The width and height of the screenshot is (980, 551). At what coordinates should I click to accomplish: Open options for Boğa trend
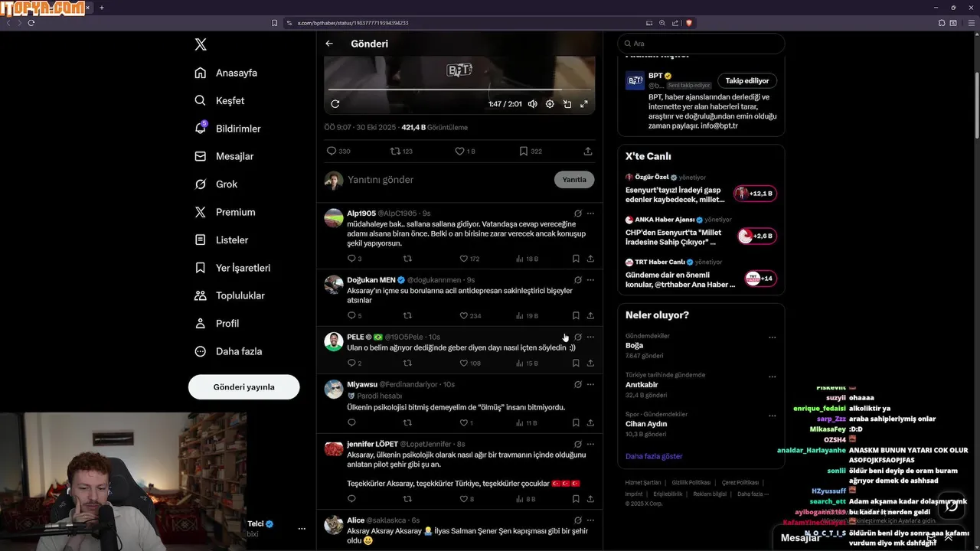[772, 337]
